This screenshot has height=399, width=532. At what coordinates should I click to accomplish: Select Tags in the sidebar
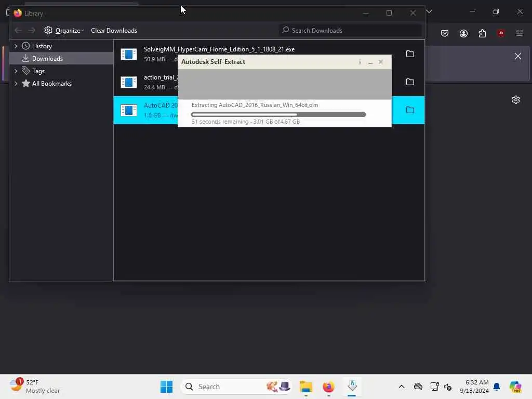click(38, 71)
